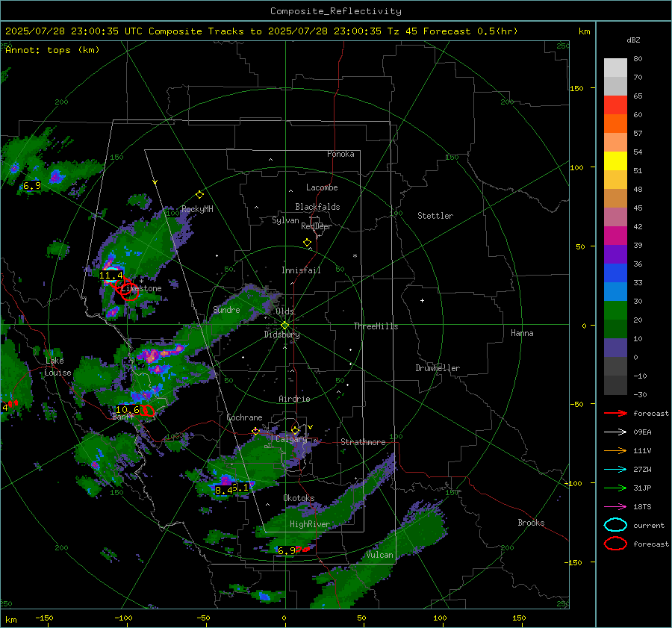Click the Annot: tops (km) label

click(52, 50)
